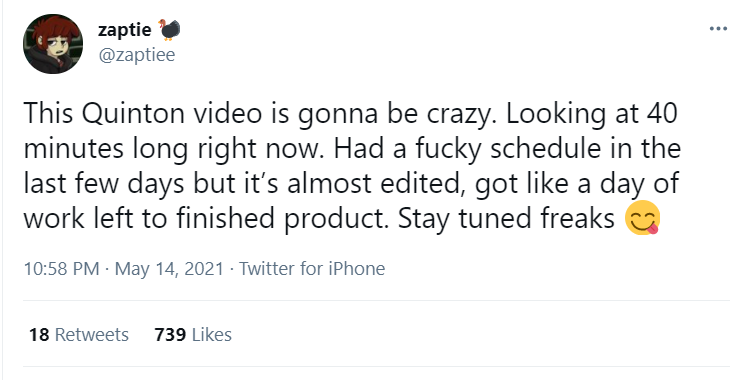Click the turkey emoji beside zaptie's name

(x=169, y=29)
